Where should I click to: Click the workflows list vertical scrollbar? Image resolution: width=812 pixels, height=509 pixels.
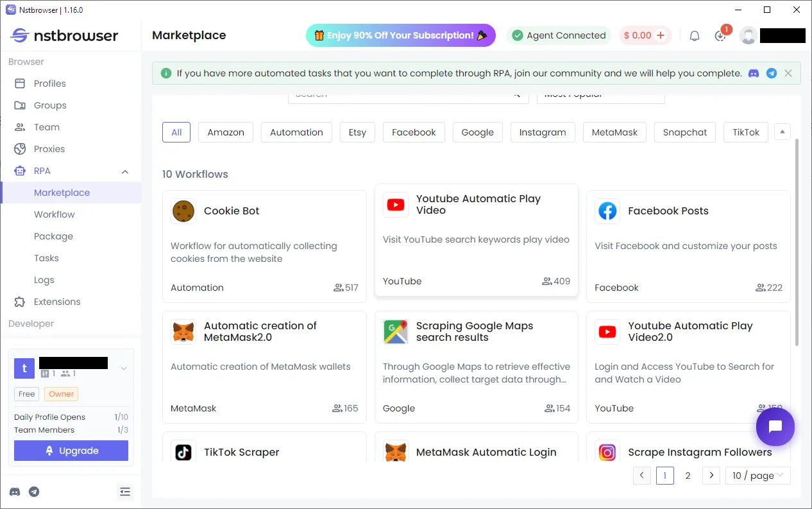tap(797, 241)
